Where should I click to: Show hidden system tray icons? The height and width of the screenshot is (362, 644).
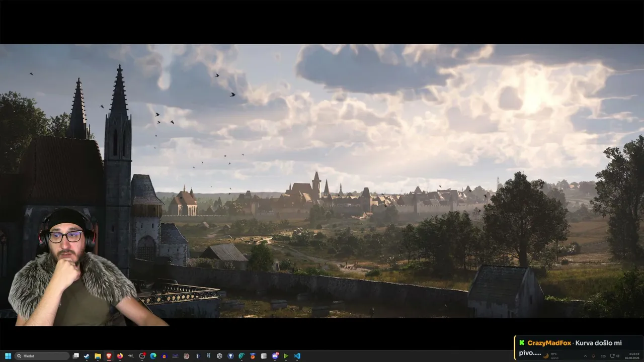(585, 356)
